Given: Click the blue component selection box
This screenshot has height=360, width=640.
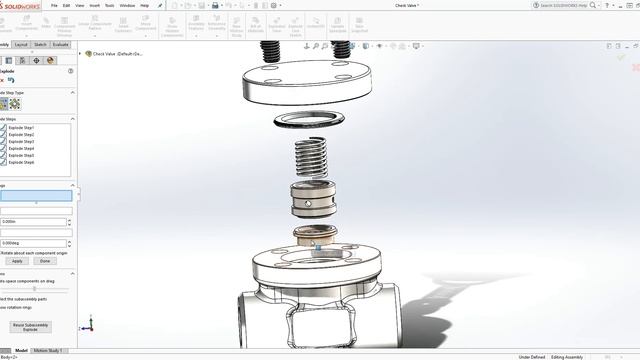Looking at the screenshot, I should 36,196.
